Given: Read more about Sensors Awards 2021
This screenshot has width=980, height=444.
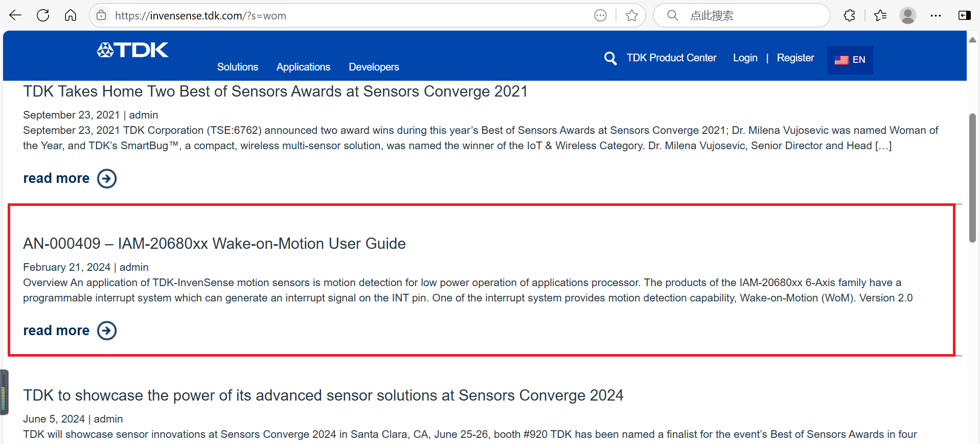Looking at the screenshot, I should (56, 178).
